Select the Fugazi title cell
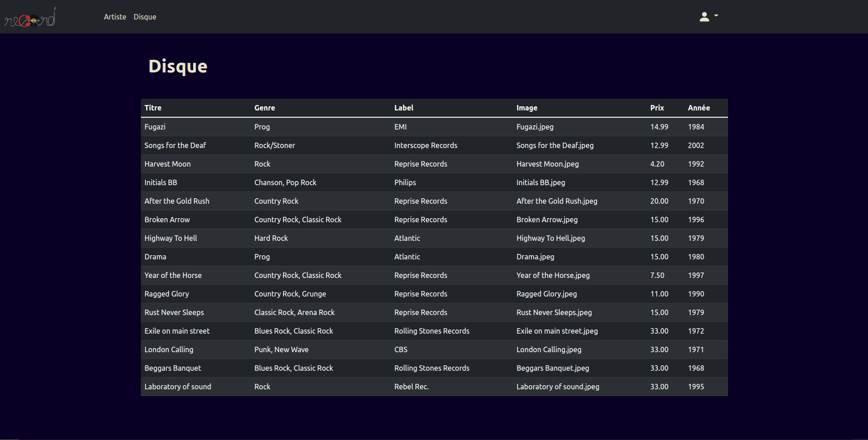Screen dimensions: 868x440 click(x=155, y=127)
